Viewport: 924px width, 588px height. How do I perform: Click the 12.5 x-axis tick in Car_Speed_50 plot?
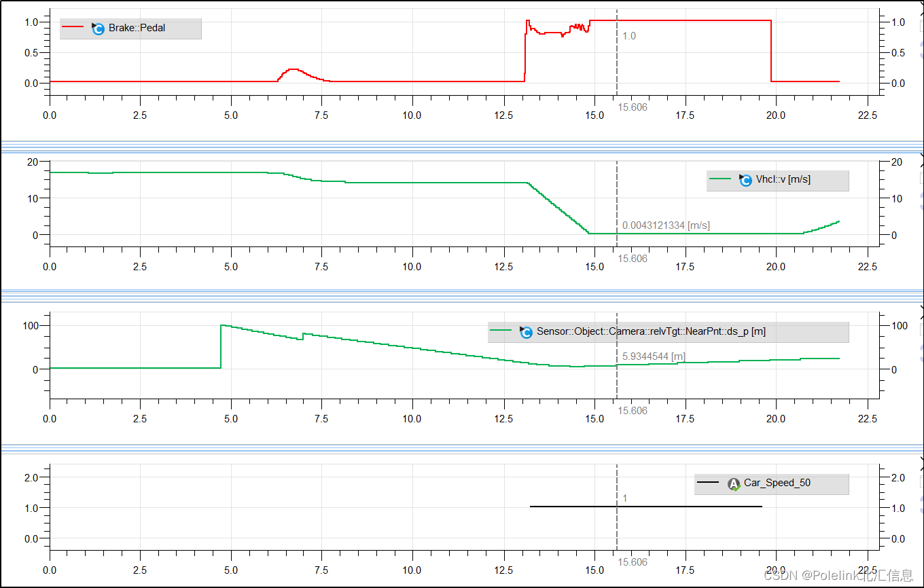tap(503, 571)
